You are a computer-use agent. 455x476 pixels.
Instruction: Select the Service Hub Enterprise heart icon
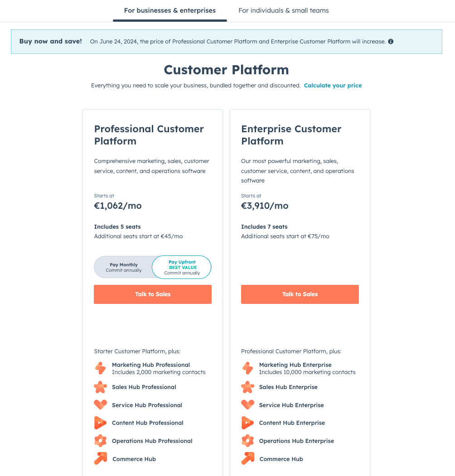pos(247,405)
